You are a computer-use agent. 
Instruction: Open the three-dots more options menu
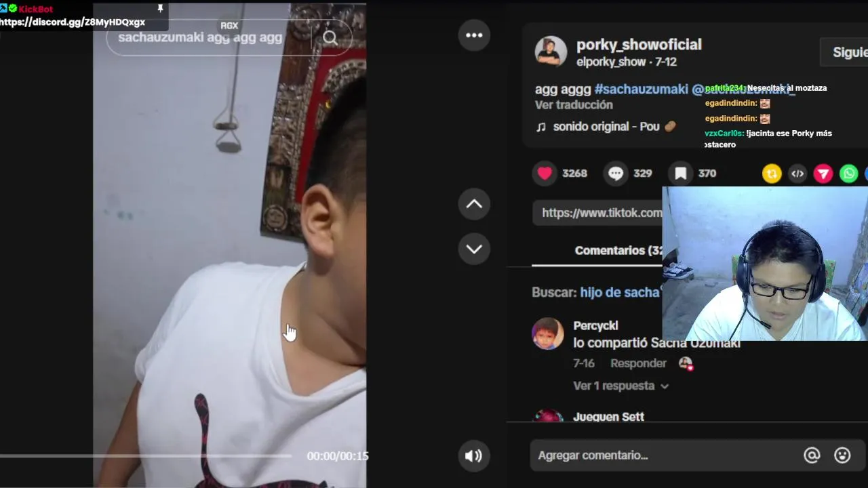[474, 35]
